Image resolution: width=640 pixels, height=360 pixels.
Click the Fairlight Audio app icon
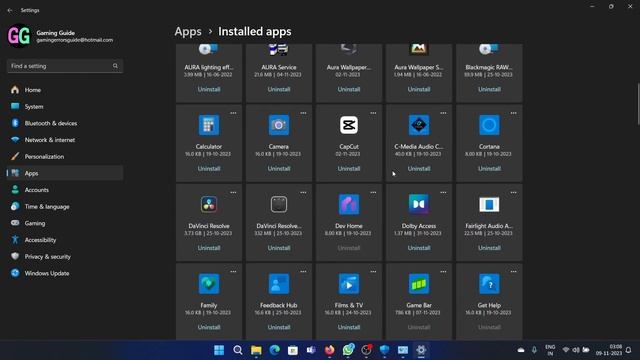click(x=489, y=204)
